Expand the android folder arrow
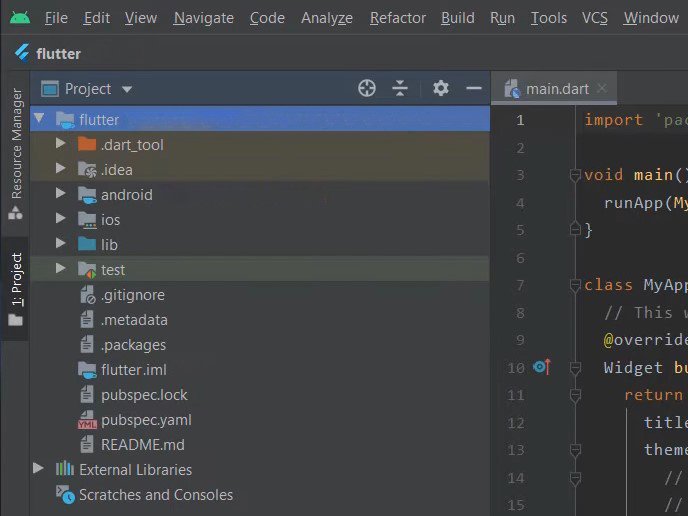Viewport: 688px width, 516px height. point(61,194)
